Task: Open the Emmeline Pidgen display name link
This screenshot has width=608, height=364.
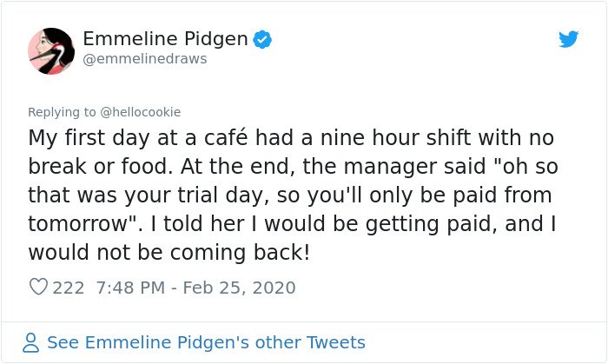Action: click(165, 38)
